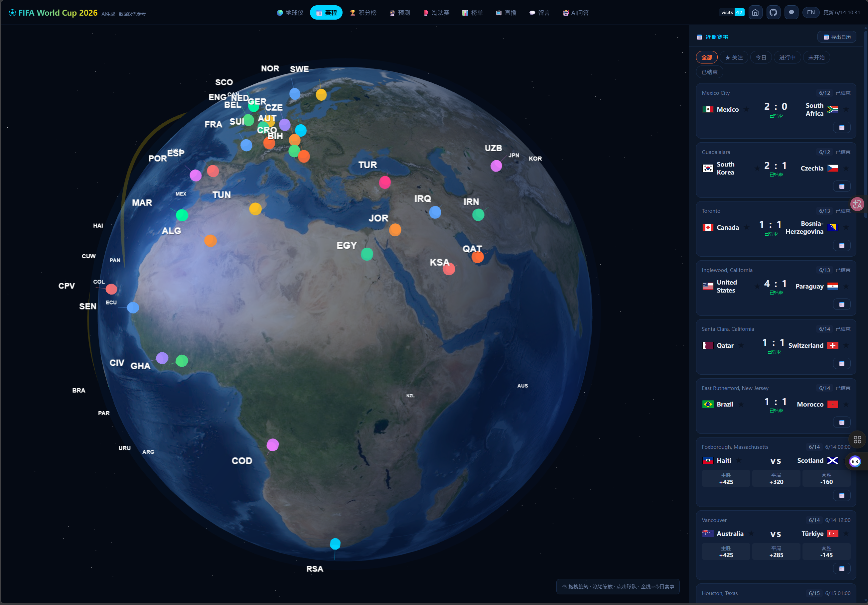
Task: Toggle favorite star for Switzerland
Action: (846, 345)
